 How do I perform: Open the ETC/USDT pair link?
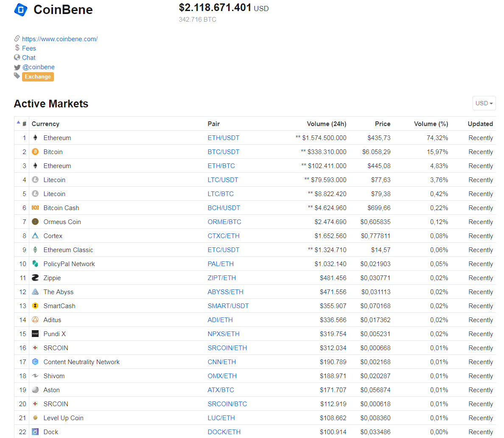(x=224, y=250)
